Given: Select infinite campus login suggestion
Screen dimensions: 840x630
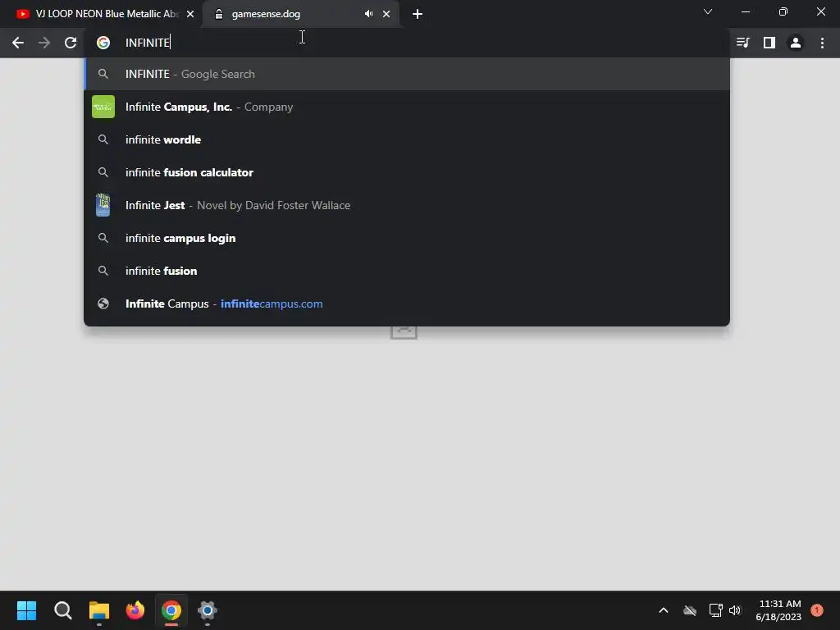Looking at the screenshot, I should [407, 238].
